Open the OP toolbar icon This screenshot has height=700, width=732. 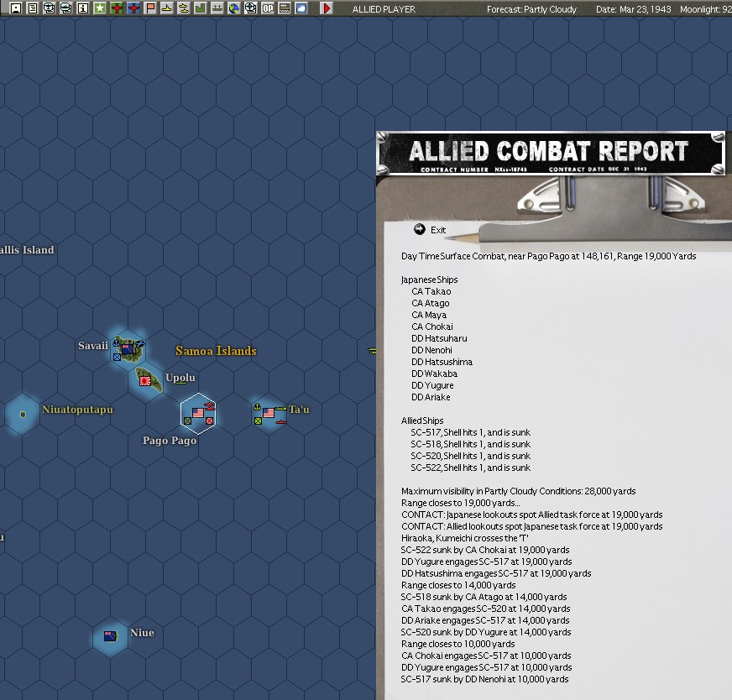268,8
